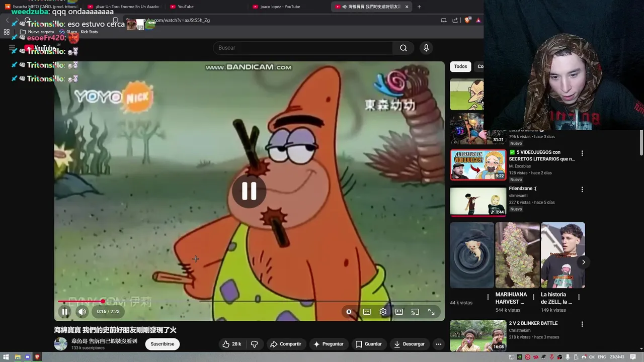Screen dimensions: 644x362
Task: Open options for 2 V 2 BLINKER BATTLE
Action: pyautogui.click(x=582, y=324)
